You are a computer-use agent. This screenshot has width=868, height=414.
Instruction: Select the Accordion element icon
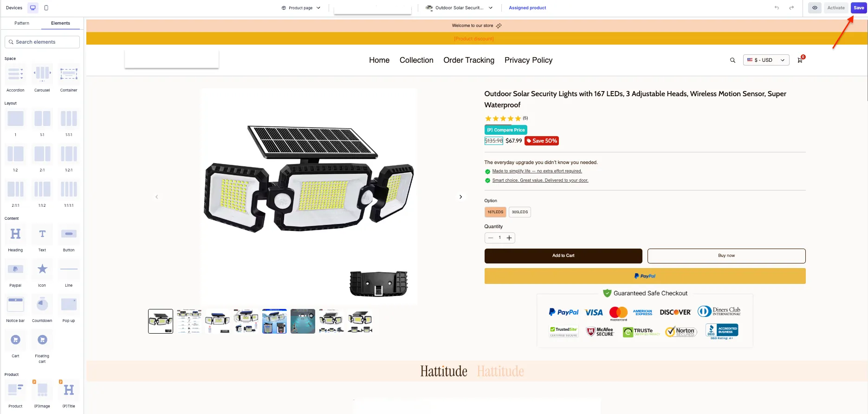15,74
